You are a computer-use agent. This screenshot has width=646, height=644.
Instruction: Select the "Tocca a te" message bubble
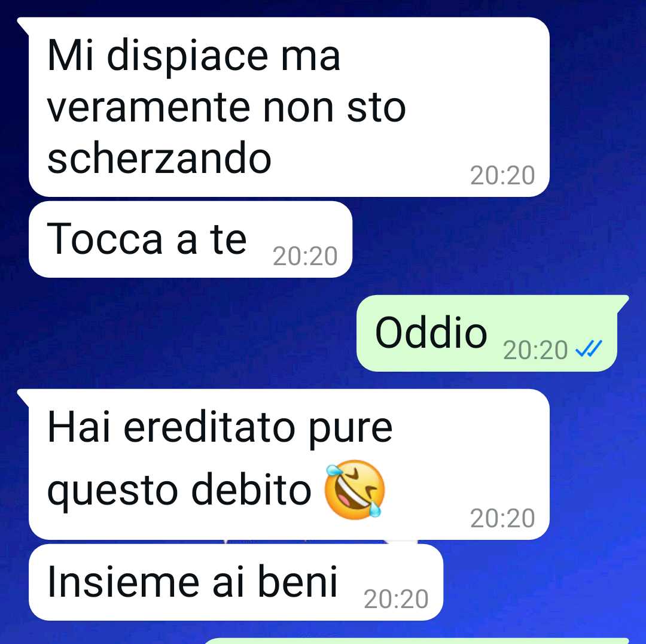click(x=190, y=239)
